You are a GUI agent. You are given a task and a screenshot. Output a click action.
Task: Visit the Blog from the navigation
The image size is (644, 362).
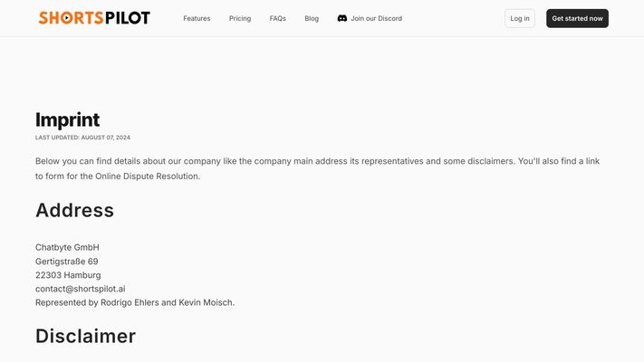(312, 18)
